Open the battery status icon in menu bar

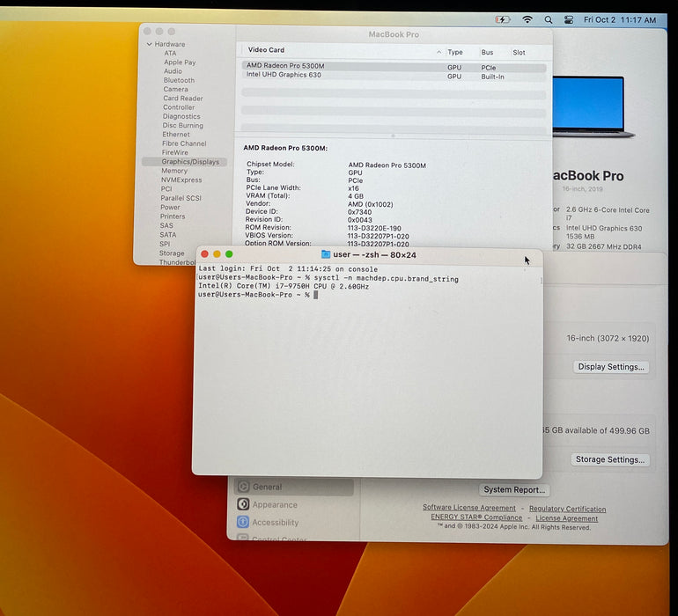(x=503, y=19)
